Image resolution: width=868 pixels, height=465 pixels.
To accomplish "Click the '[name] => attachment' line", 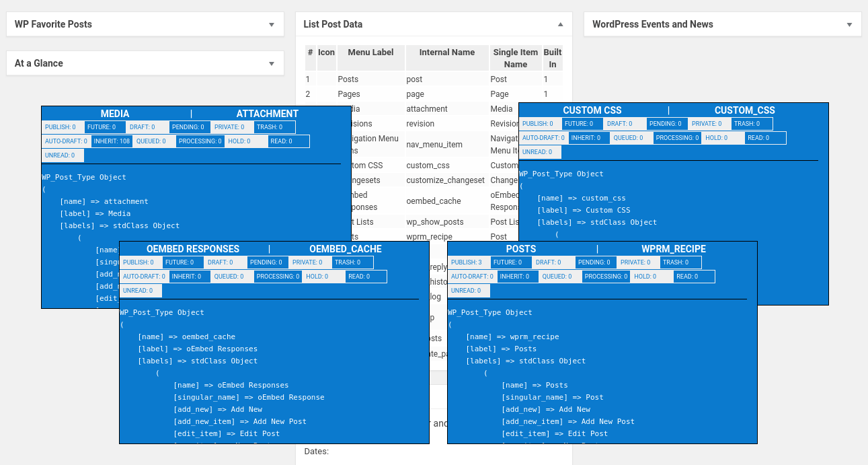I will point(104,201).
